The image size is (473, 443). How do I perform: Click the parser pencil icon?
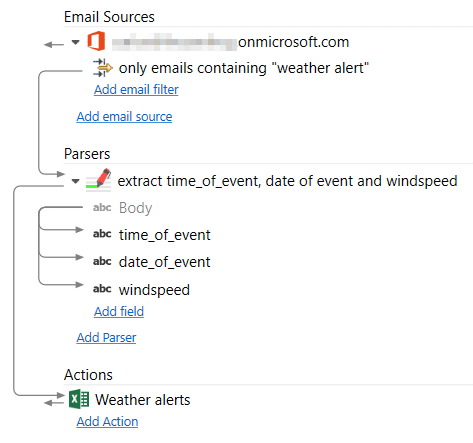[x=99, y=180]
